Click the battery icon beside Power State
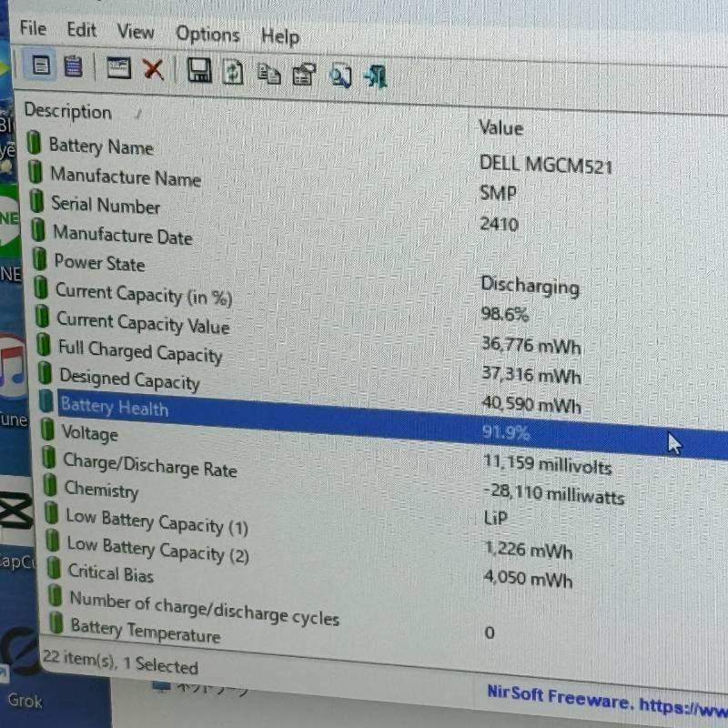 click(x=39, y=259)
